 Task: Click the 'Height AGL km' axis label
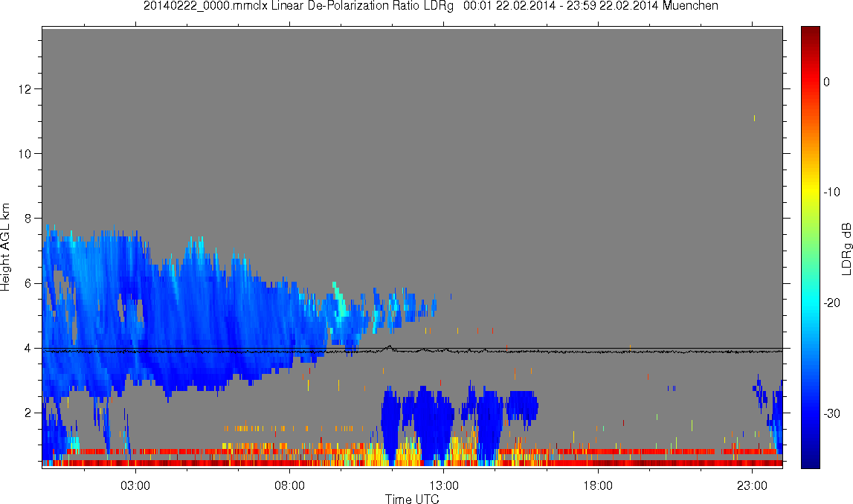[x=5, y=248]
